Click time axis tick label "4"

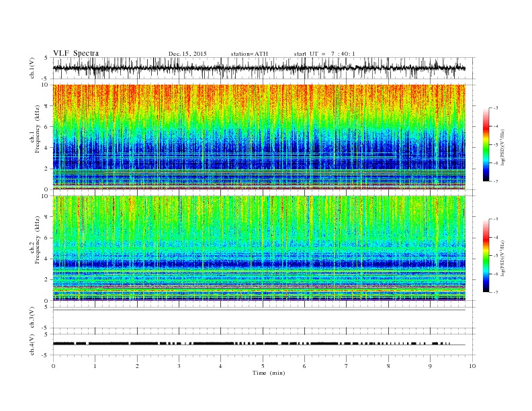coord(220,366)
